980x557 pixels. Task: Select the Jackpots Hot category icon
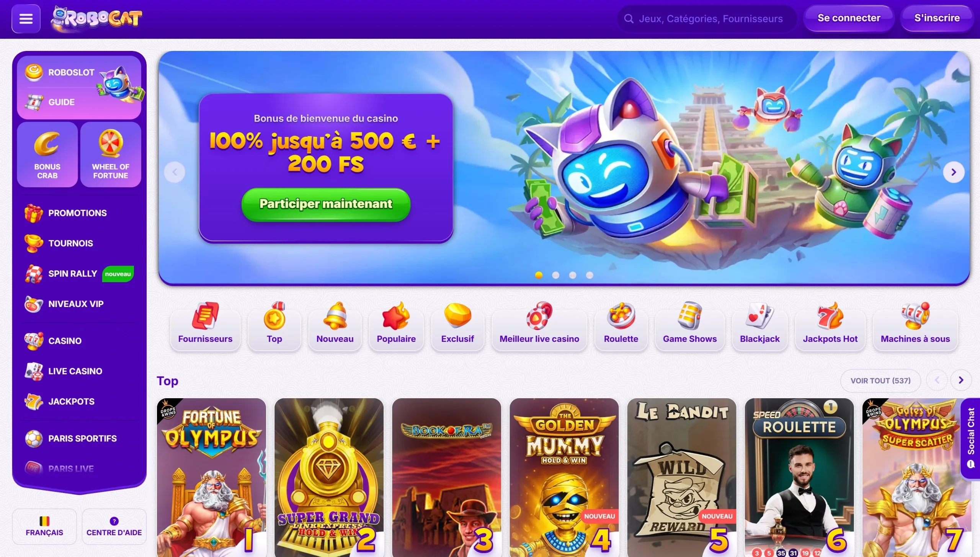(830, 316)
